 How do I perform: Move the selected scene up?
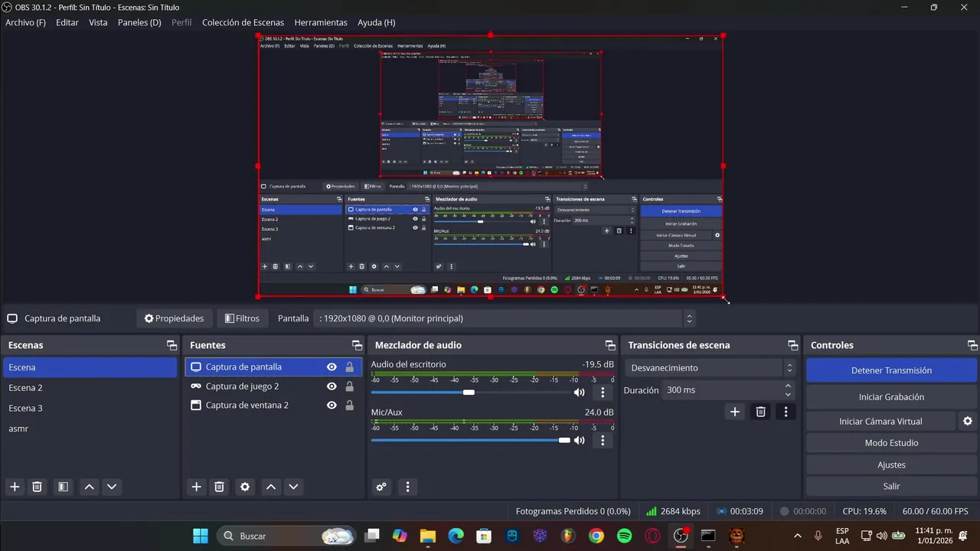coord(90,487)
